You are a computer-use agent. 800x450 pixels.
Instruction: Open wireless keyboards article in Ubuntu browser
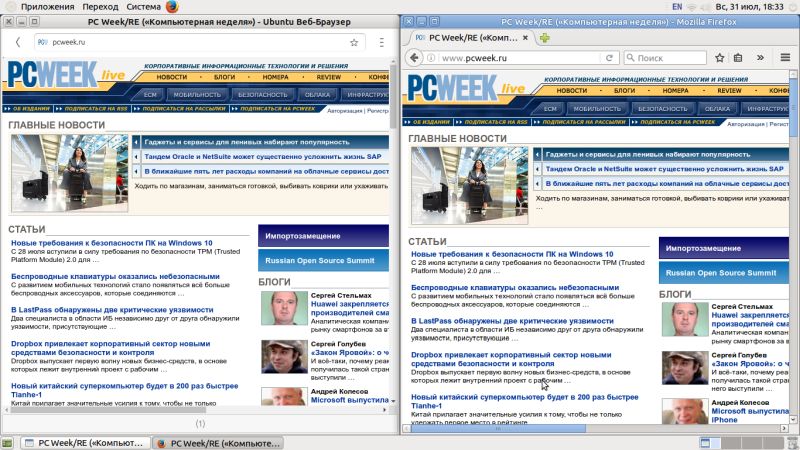pyautogui.click(x=115, y=276)
